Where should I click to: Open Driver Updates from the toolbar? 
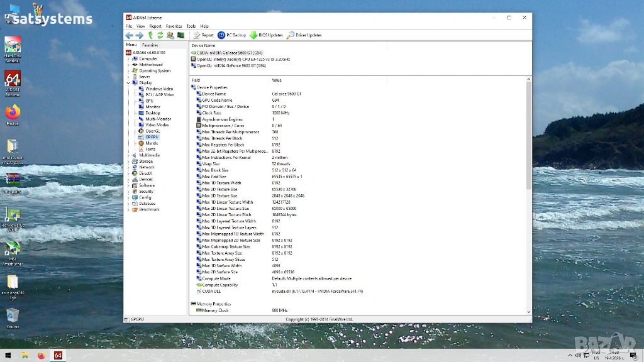coord(304,35)
